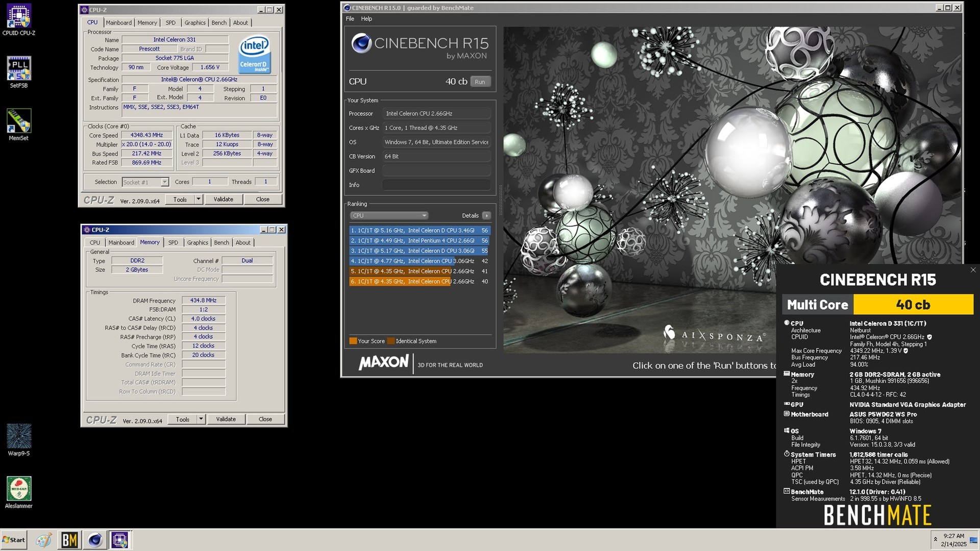The image size is (980, 551).
Task: Close the BenchMate result overlay
Action: point(973,270)
